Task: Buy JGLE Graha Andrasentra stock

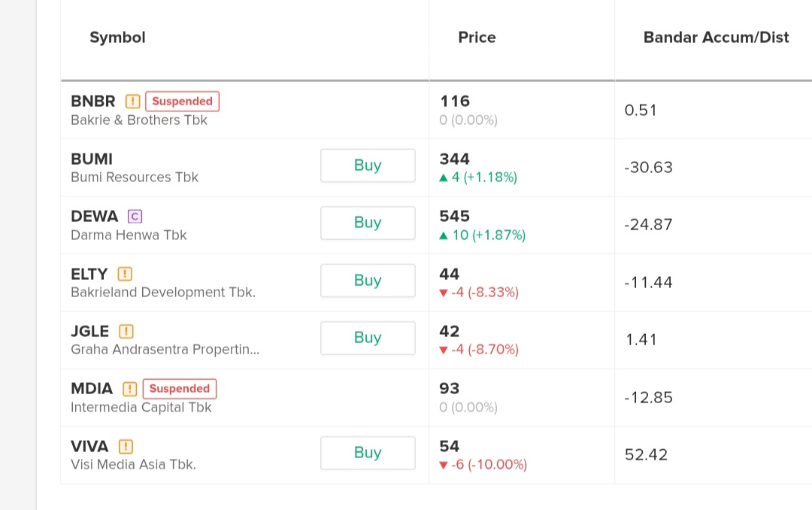Action: (368, 338)
